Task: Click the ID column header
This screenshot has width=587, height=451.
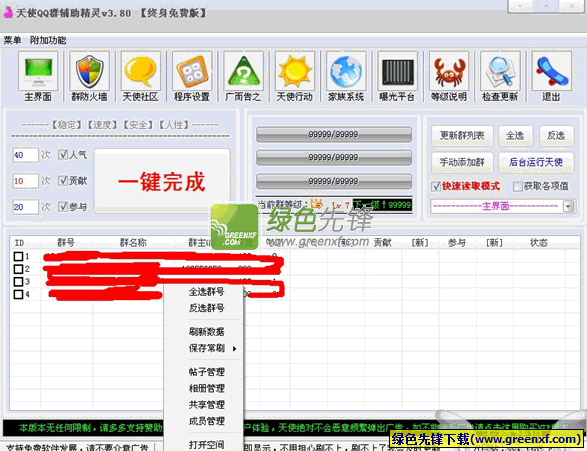Action: [x=19, y=243]
